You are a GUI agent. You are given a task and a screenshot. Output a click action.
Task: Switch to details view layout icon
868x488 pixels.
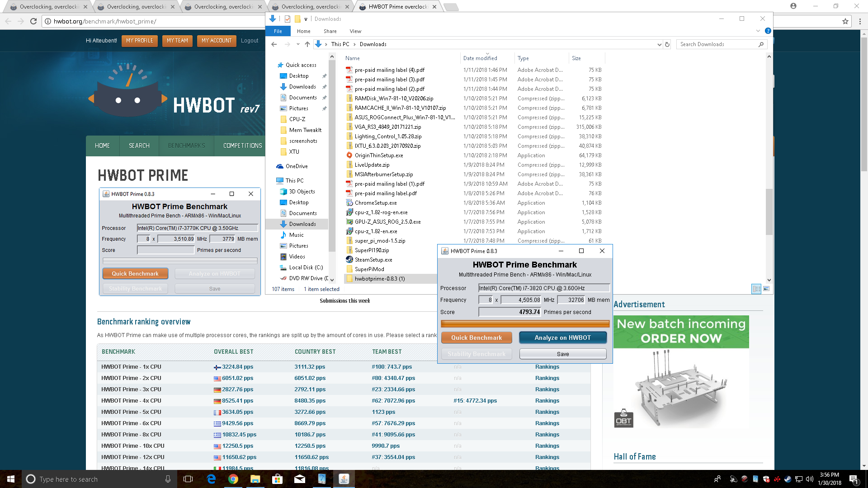pos(756,289)
